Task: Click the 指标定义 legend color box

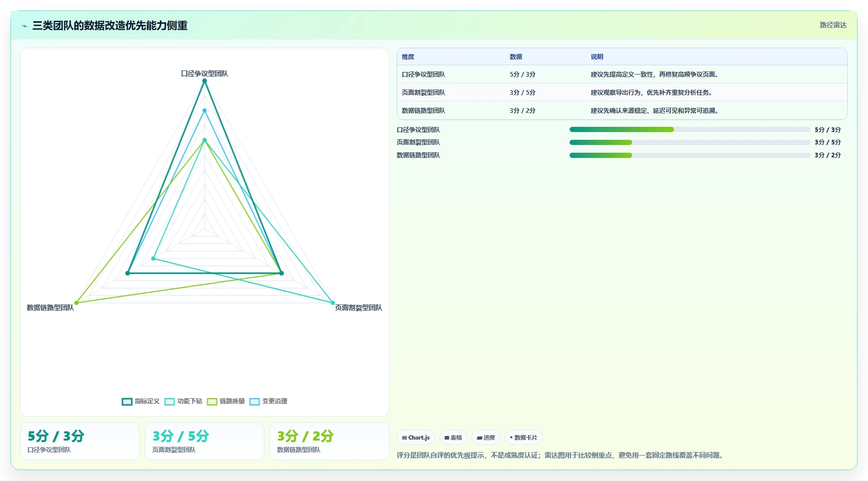Action: pos(127,402)
